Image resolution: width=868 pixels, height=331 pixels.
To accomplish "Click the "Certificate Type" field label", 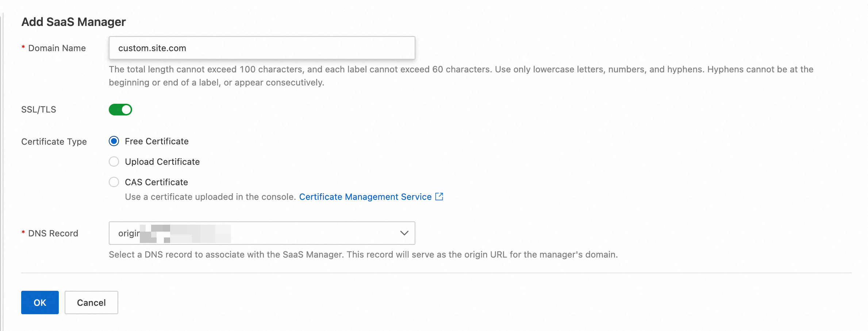I will point(54,142).
